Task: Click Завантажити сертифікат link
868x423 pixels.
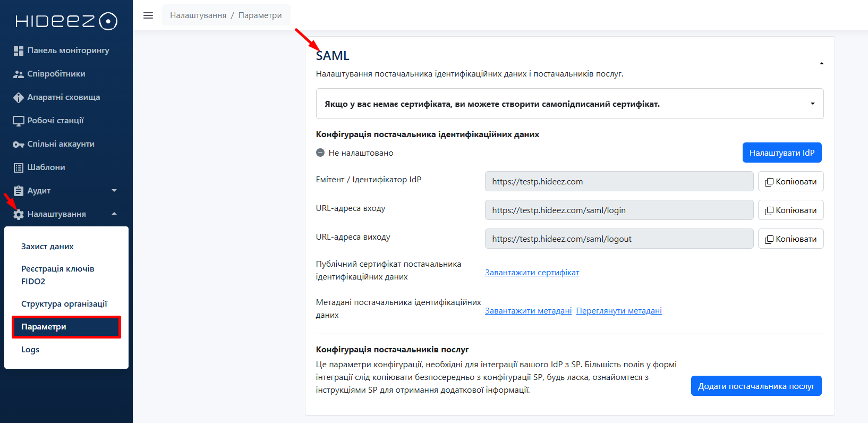Action: pos(532,273)
